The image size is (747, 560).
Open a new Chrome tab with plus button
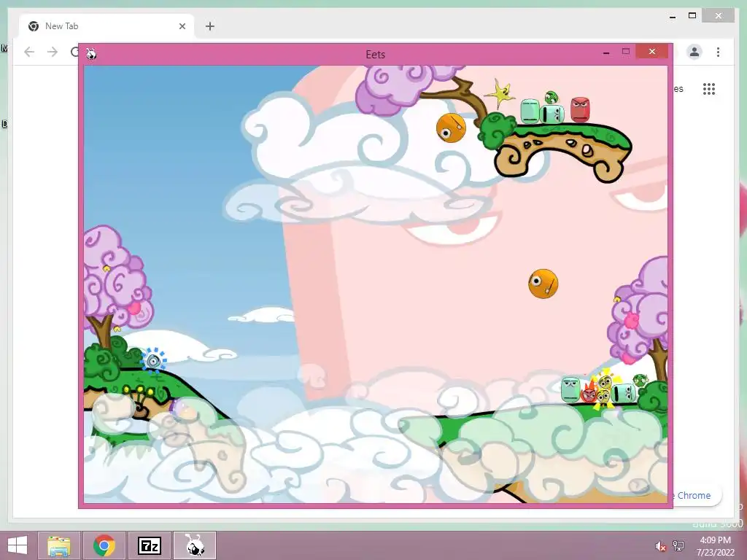pyautogui.click(x=210, y=26)
